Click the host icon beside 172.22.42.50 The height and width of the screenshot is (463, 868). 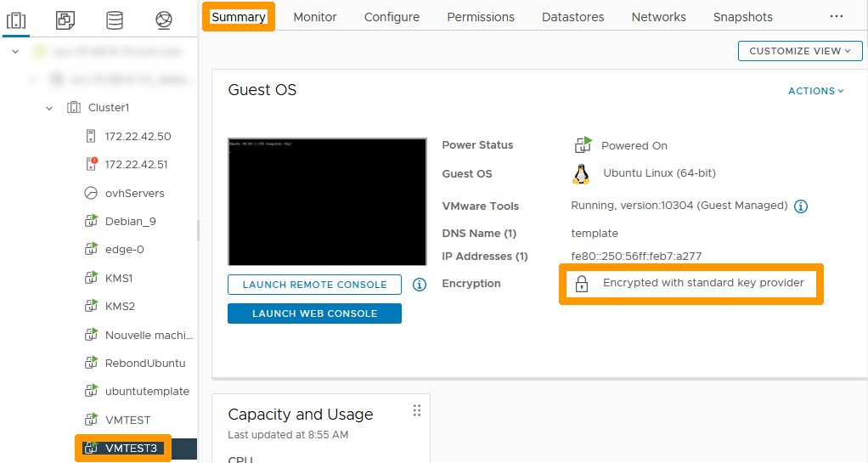click(91, 136)
